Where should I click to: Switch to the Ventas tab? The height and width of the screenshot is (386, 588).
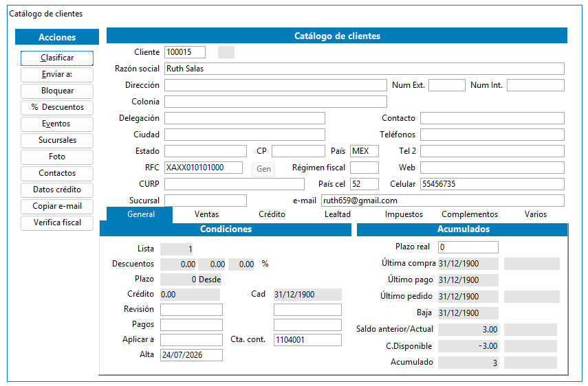click(x=206, y=214)
